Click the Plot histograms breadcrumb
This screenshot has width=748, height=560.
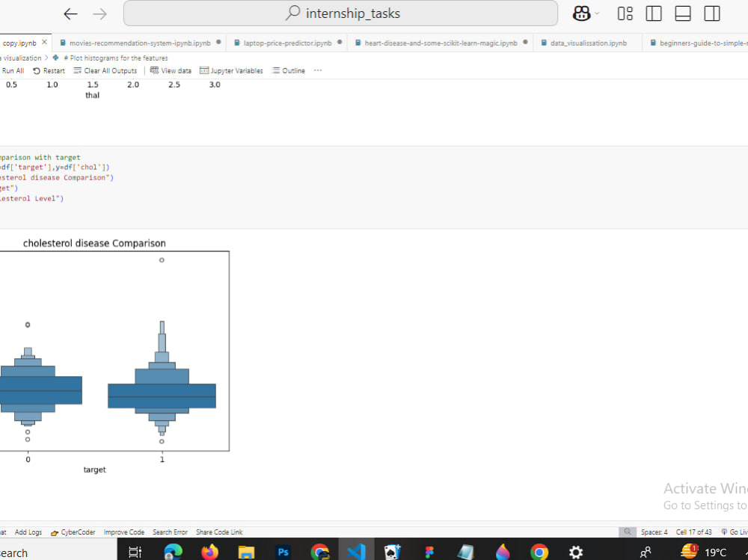point(115,58)
